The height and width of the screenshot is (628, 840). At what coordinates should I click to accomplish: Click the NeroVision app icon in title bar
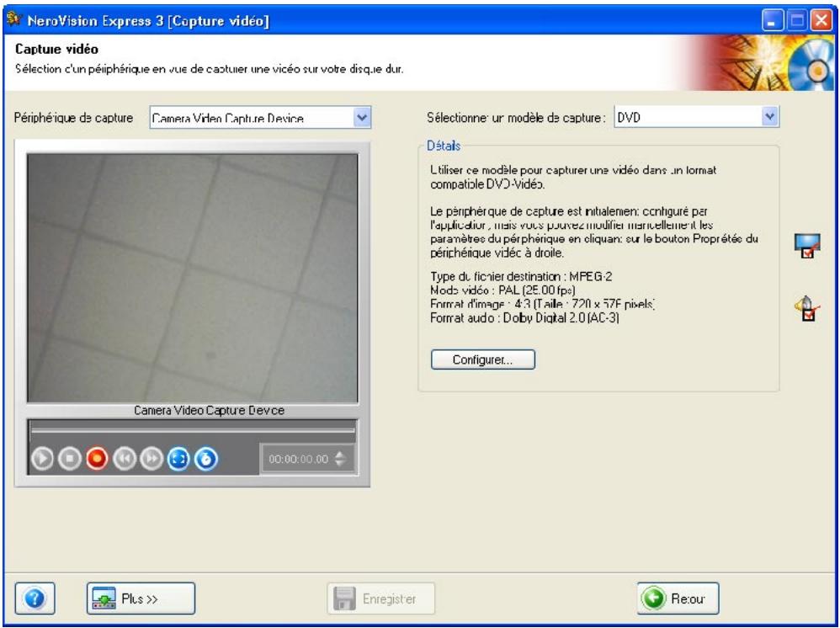[x=14, y=20]
